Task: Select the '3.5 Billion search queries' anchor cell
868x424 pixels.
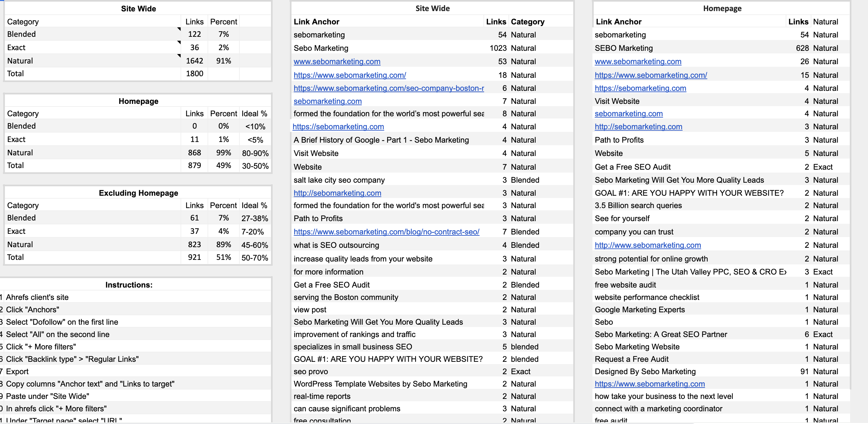Action: (689, 205)
